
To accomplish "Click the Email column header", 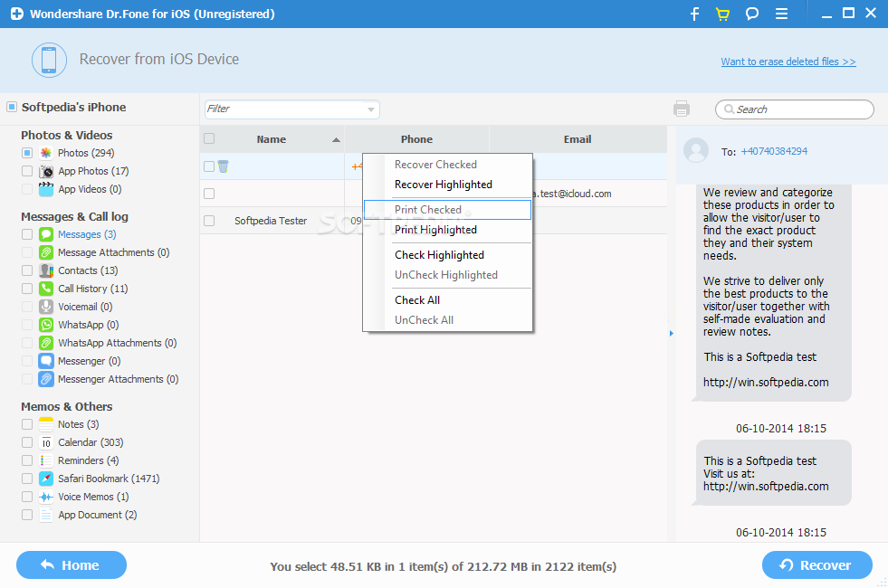I will [x=578, y=139].
